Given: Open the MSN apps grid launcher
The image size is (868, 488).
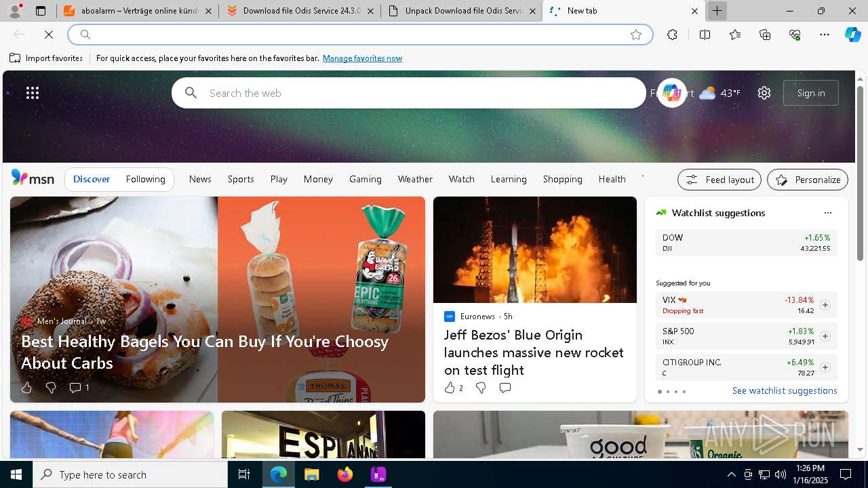Looking at the screenshot, I should pos(33,93).
